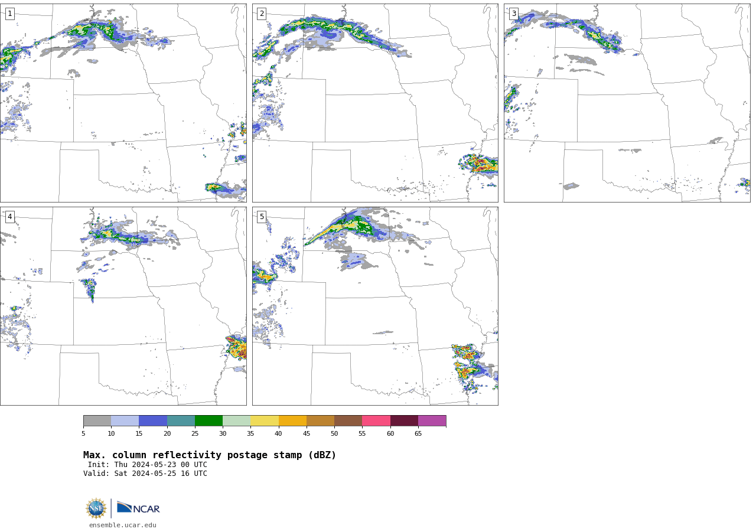Click the NCAR logo

pos(138,508)
